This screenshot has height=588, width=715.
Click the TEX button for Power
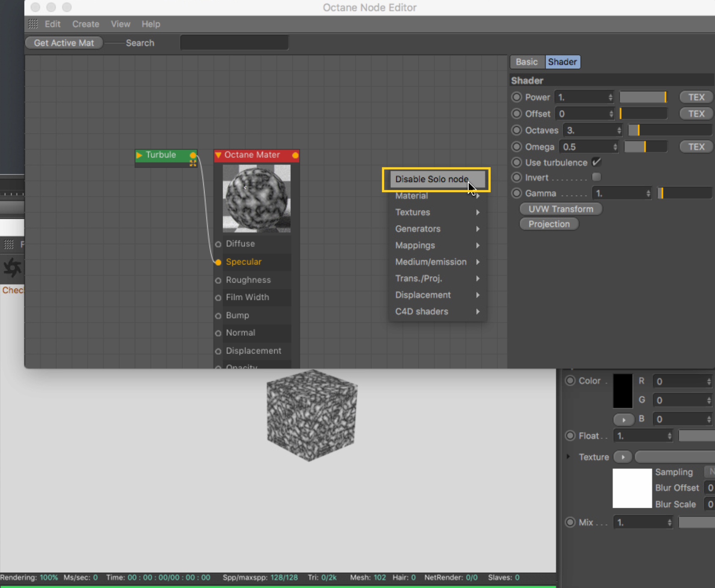[x=696, y=97]
